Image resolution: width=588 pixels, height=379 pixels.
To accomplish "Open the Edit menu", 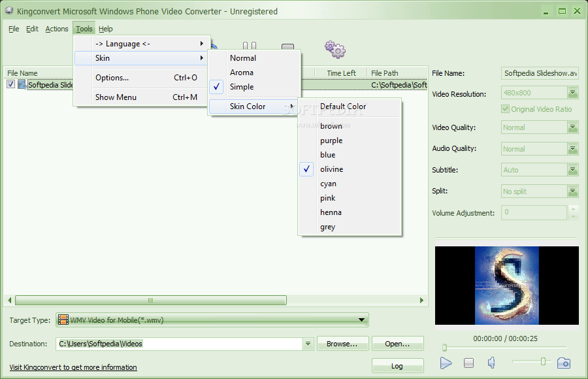I will 32,29.
